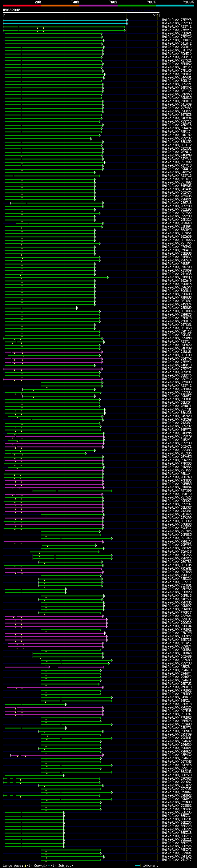197x868 pixels.
Task: Open hit UniRef100_A2SY39
Action: [x=177, y=23]
